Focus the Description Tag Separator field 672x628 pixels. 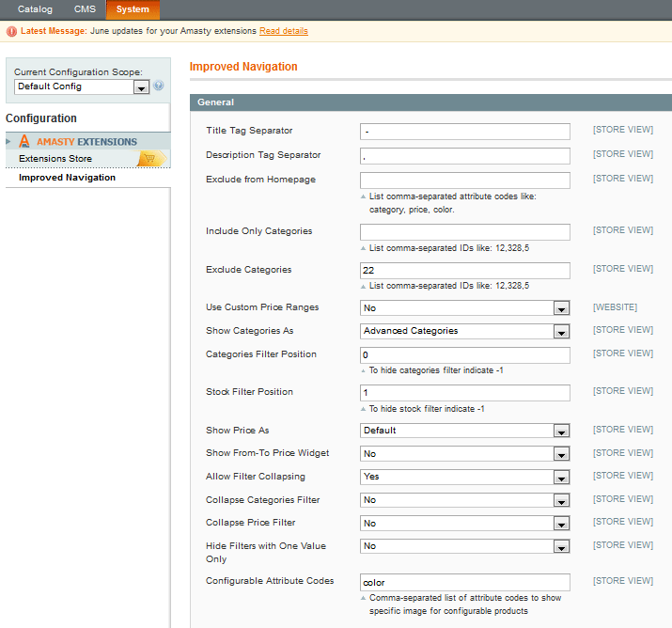(465, 156)
